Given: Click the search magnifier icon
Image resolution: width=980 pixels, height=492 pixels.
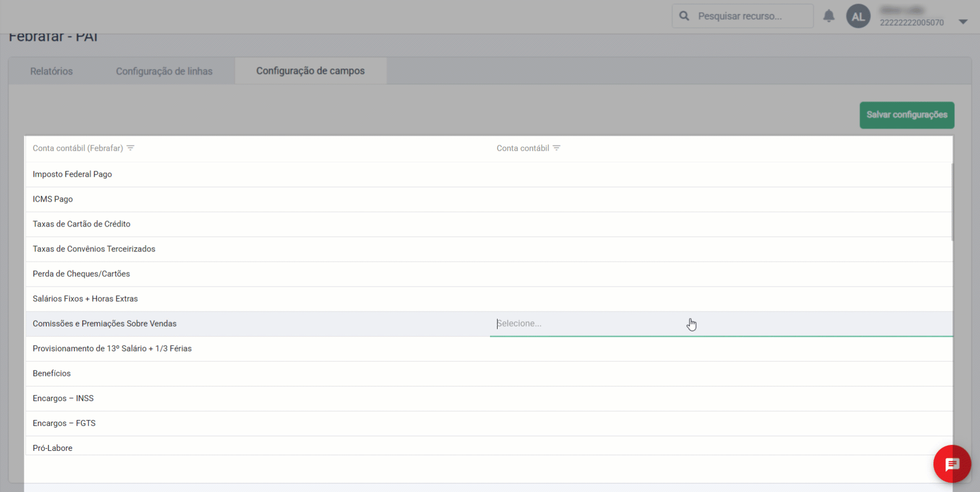Looking at the screenshot, I should click(684, 16).
